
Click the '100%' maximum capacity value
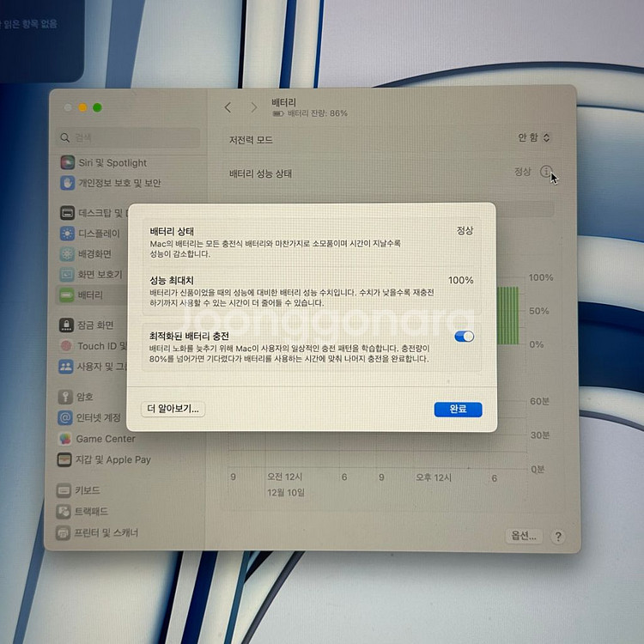pos(461,280)
